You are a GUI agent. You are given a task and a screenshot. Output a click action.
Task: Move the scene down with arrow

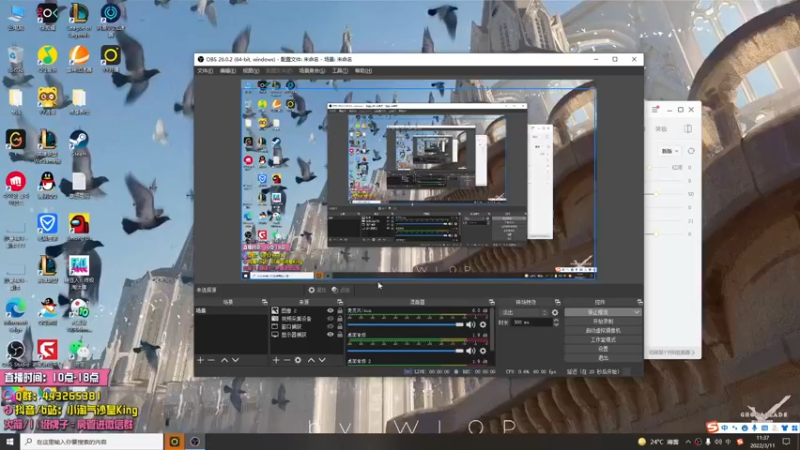[235, 360]
